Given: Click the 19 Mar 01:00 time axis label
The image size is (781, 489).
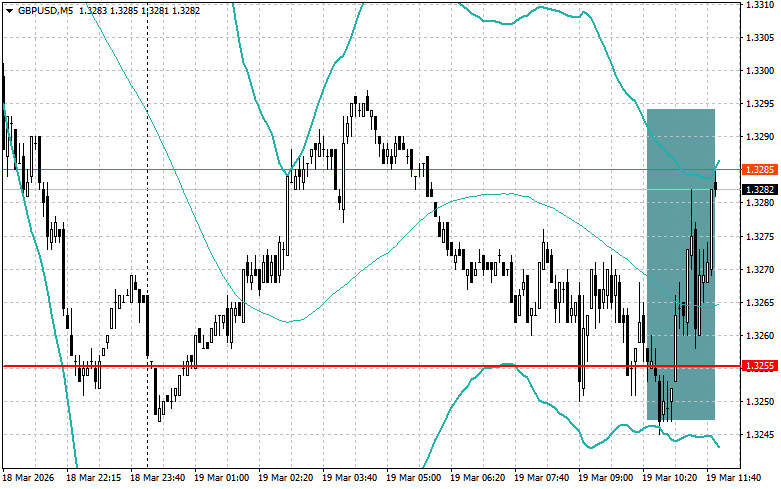Looking at the screenshot, I should point(222,478).
